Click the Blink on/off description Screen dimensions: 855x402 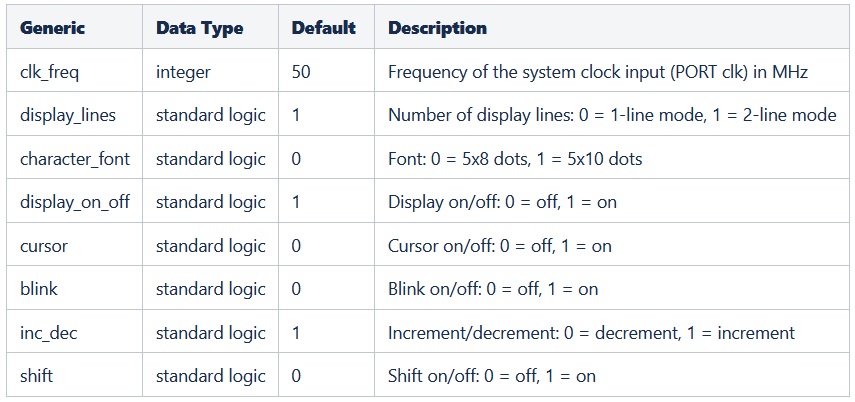[493, 289]
